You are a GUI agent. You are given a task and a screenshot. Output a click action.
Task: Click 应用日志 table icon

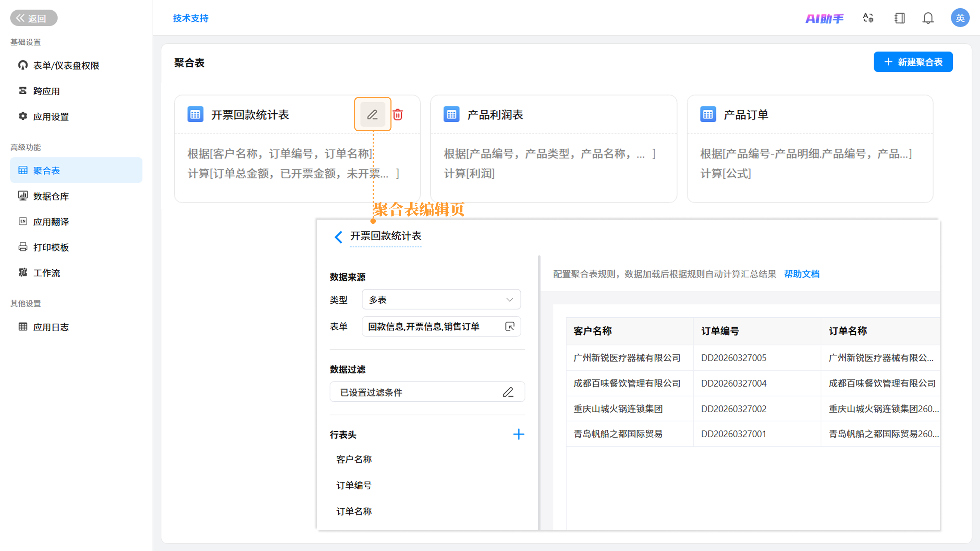pyautogui.click(x=23, y=327)
